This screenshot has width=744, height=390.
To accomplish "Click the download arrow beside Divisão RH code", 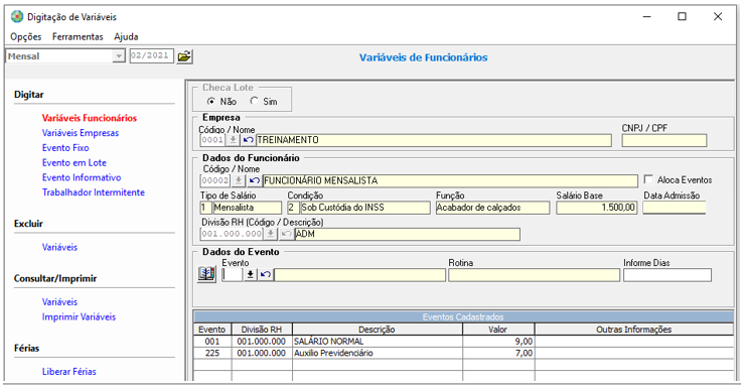I will 270,234.
